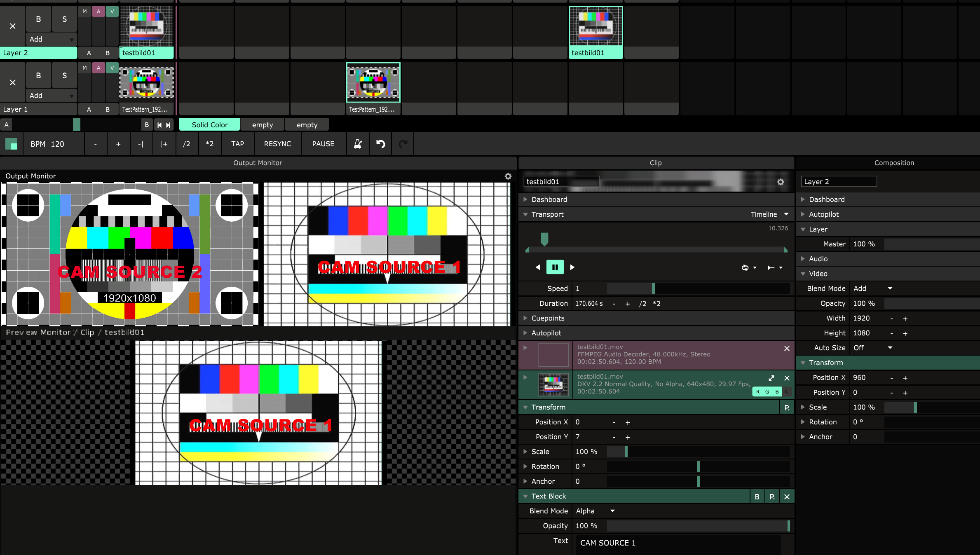Select the Solid Color column tab
The image size is (980, 555).
pyautogui.click(x=209, y=125)
